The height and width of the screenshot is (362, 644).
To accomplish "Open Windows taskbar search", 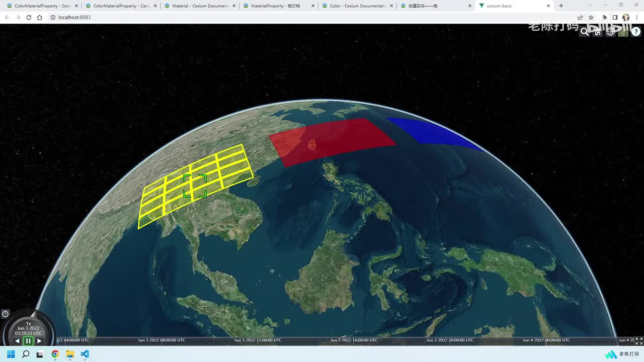I will coord(26,354).
